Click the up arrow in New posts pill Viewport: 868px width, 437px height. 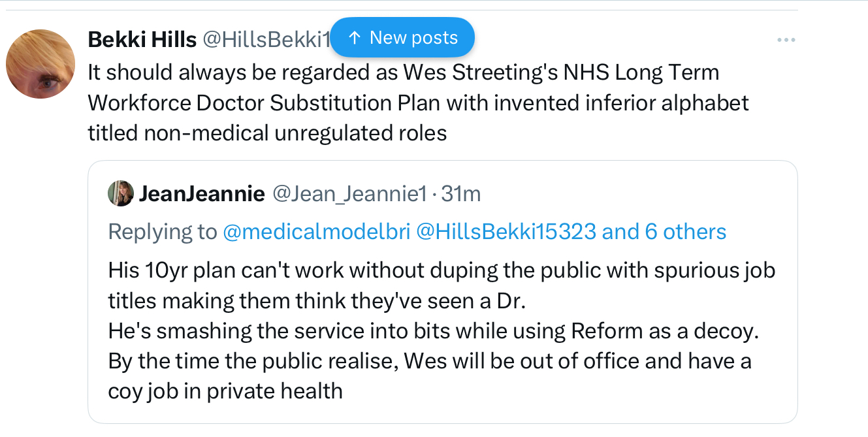pos(355,38)
